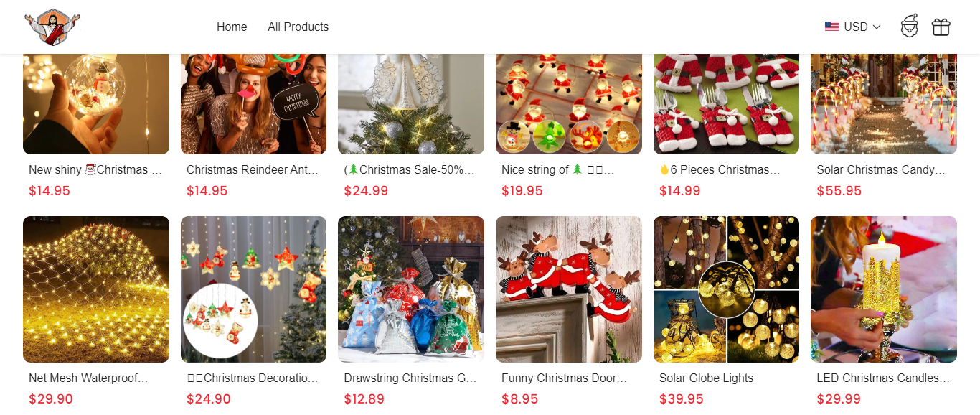Go to the Home menu item
The image size is (980, 415).
click(x=232, y=27)
